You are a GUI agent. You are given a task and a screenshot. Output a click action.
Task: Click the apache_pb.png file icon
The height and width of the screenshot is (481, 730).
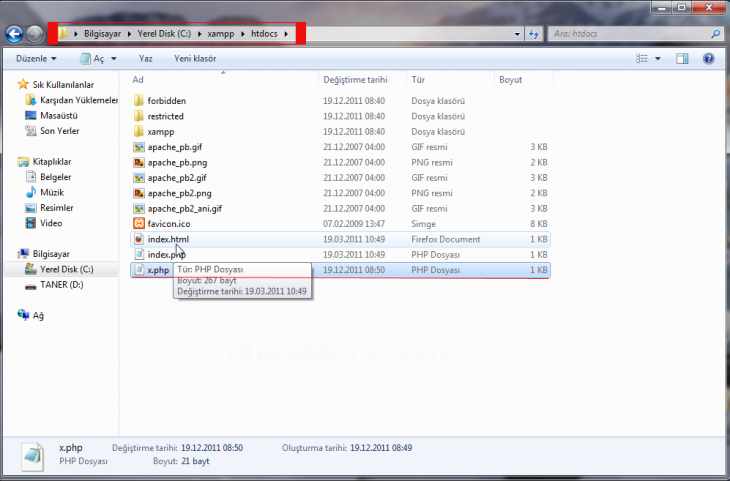pos(138,162)
